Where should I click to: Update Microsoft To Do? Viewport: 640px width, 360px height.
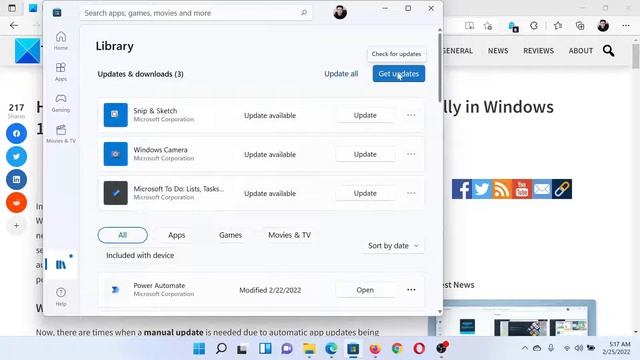pyautogui.click(x=365, y=193)
